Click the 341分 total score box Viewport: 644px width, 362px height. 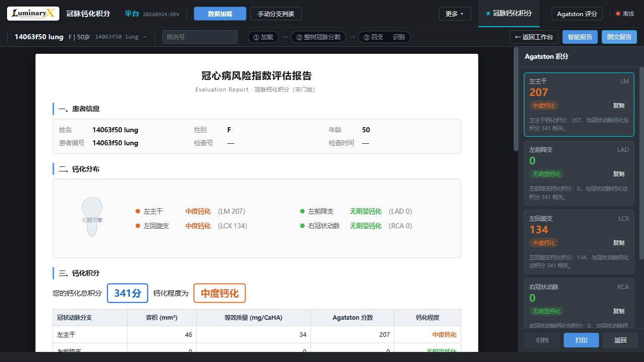(127, 293)
